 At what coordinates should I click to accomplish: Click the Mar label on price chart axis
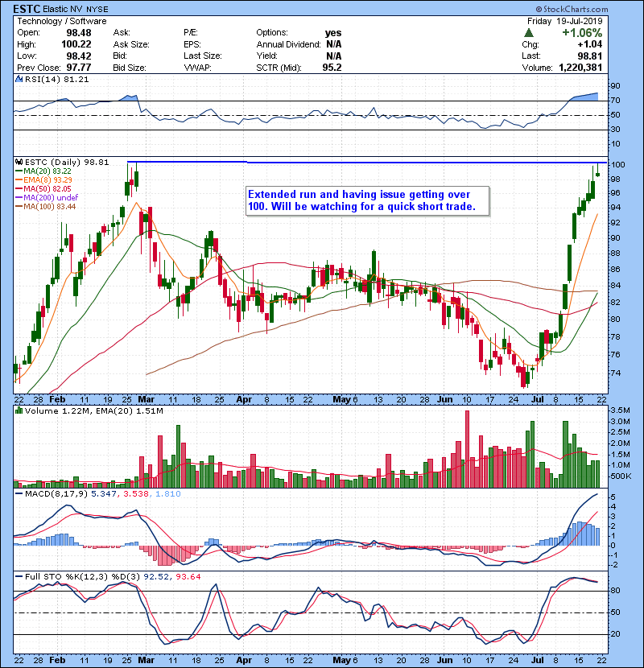147,400
